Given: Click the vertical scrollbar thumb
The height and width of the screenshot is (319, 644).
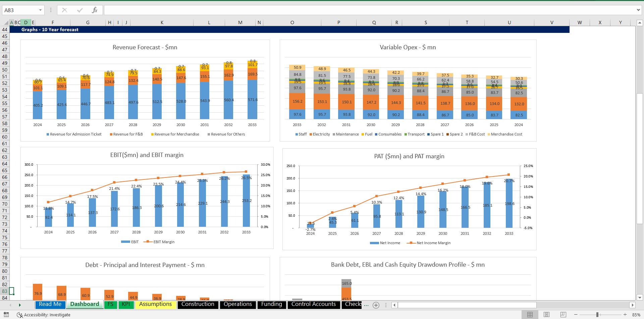Looking at the screenshot, I should click(x=639, y=158).
